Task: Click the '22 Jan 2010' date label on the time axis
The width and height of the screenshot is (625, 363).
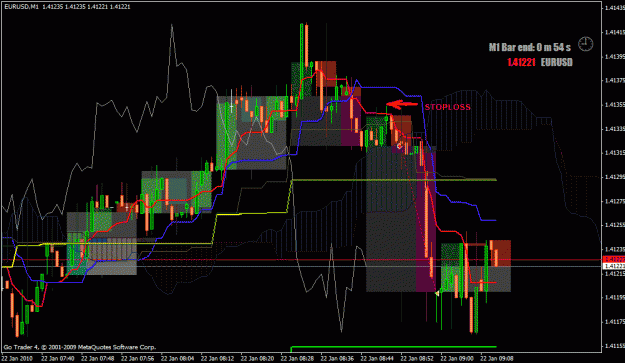Action: coord(18,358)
